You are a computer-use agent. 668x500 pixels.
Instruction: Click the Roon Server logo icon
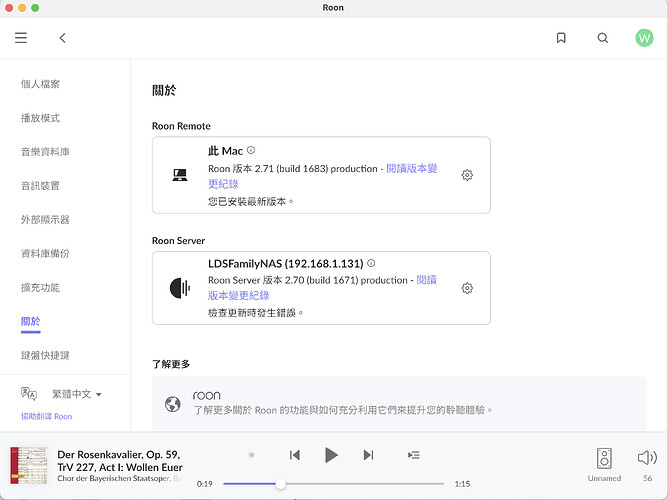180,288
